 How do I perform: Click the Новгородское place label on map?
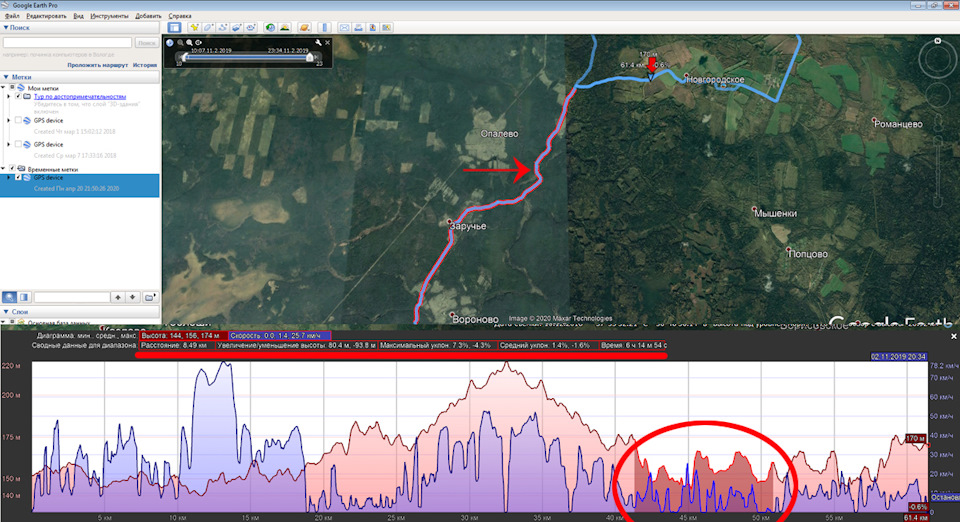pyautogui.click(x=716, y=80)
